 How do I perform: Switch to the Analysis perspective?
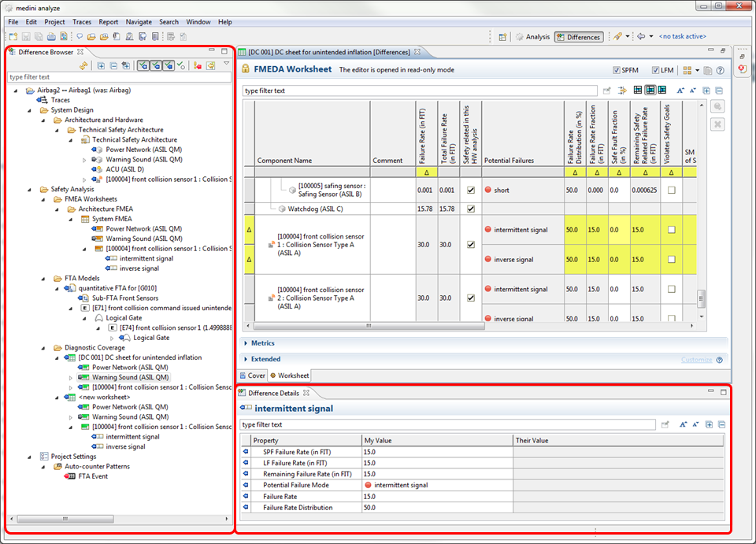(533, 37)
